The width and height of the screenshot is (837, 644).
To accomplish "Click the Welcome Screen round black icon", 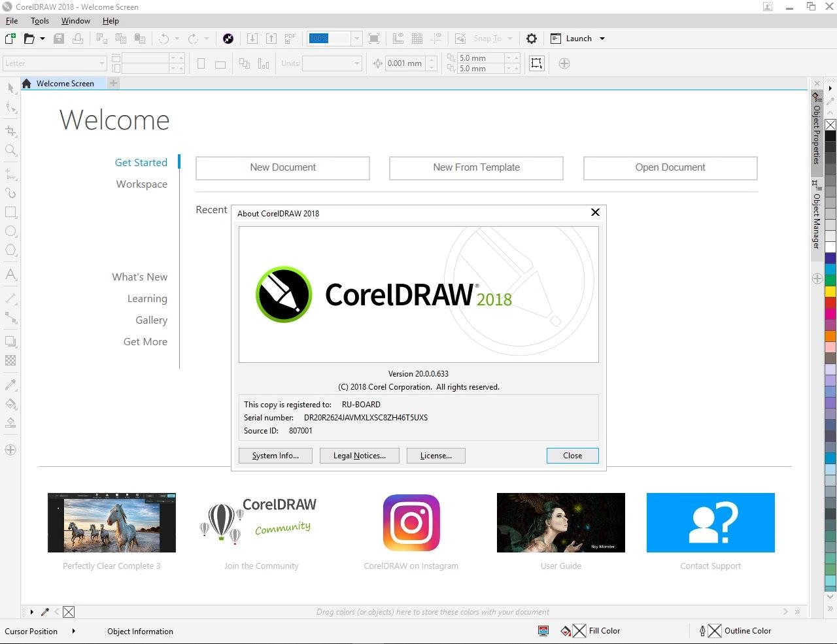I will click(x=228, y=39).
